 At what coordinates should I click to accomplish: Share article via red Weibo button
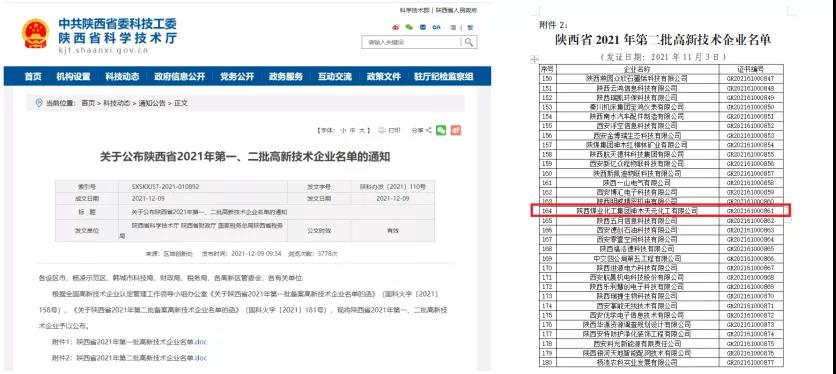(456, 130)
